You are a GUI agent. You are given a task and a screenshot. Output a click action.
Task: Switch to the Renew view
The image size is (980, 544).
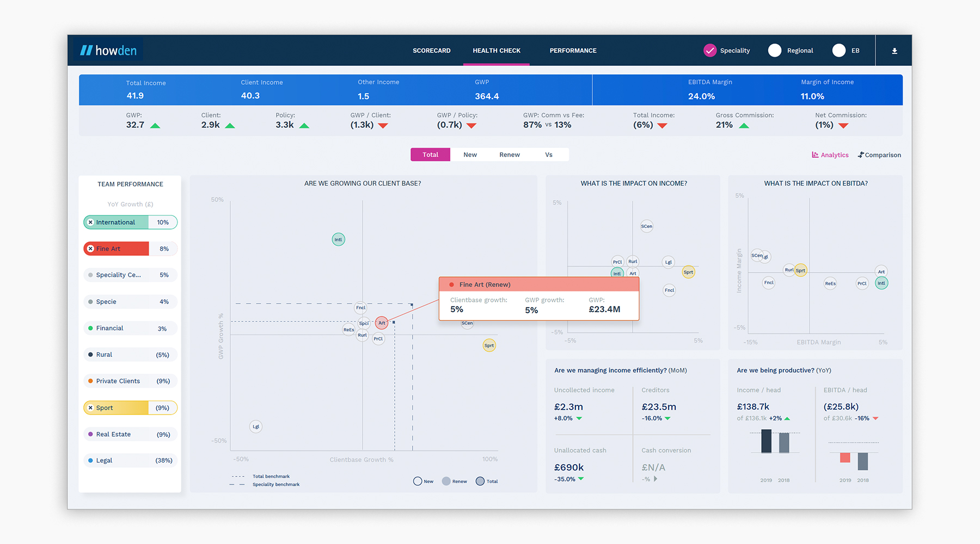(x=510, y=154)
